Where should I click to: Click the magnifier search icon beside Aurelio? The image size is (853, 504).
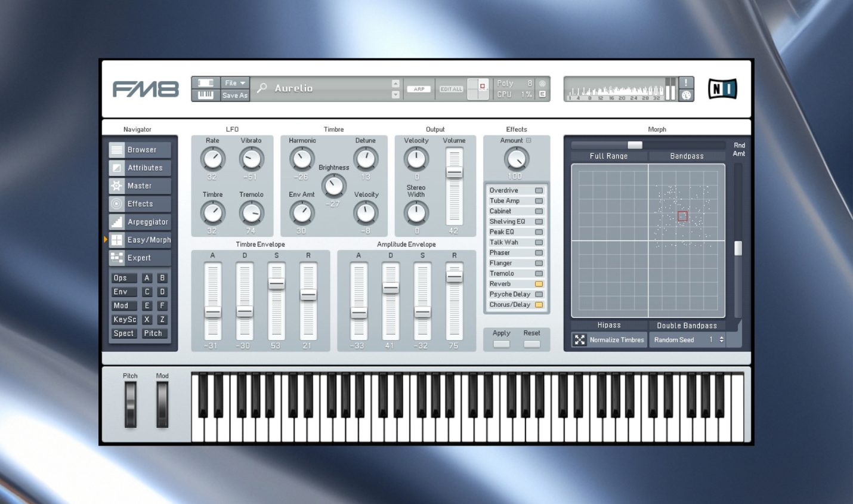262,88
